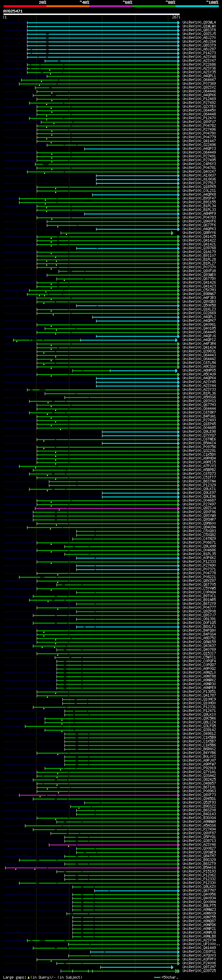Select the query name AV625471
The width and height of the screenshot is (222, 980).
point(13,11)
